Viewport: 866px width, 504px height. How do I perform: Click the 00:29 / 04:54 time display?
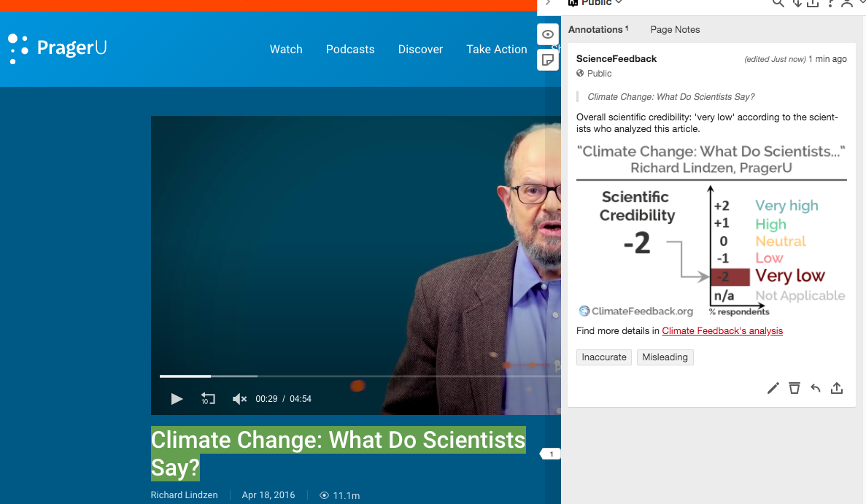pos(283,398)
